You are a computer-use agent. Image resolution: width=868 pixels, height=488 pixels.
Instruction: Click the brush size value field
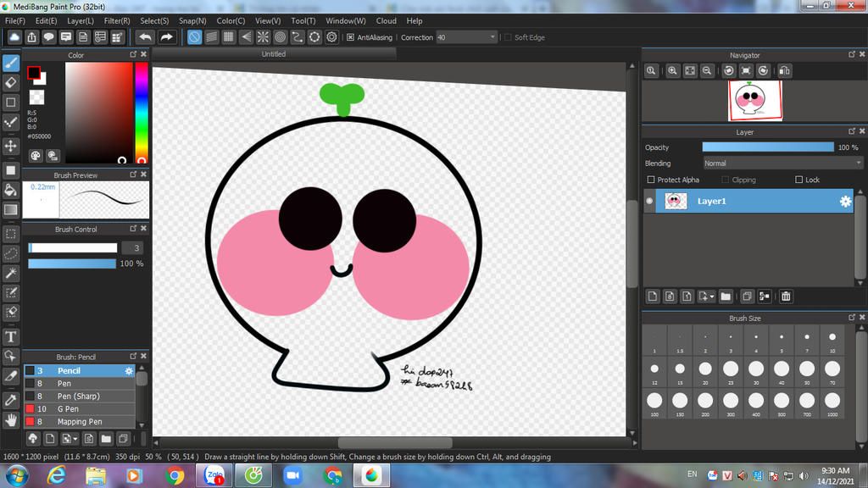point(132,248)
